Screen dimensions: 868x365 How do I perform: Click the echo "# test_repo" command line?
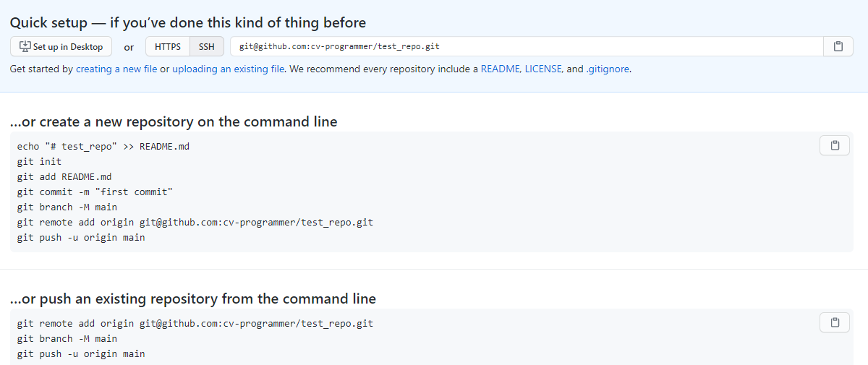pyautogui.click(x=103, y=146)
